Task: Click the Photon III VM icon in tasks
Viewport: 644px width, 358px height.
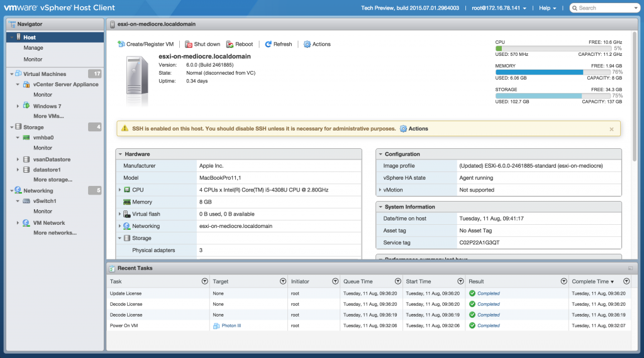Action: click(216, 325)
